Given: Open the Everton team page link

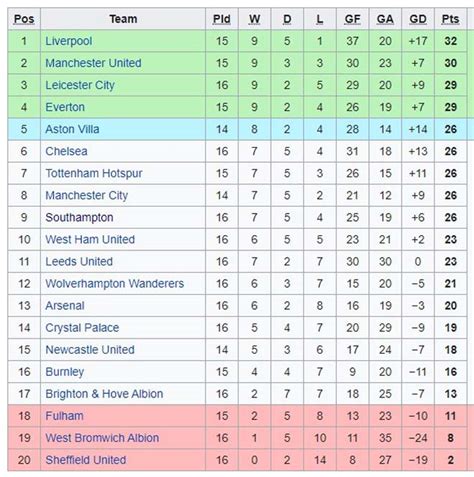Looking at the screenshot, I should click(65, 107).
